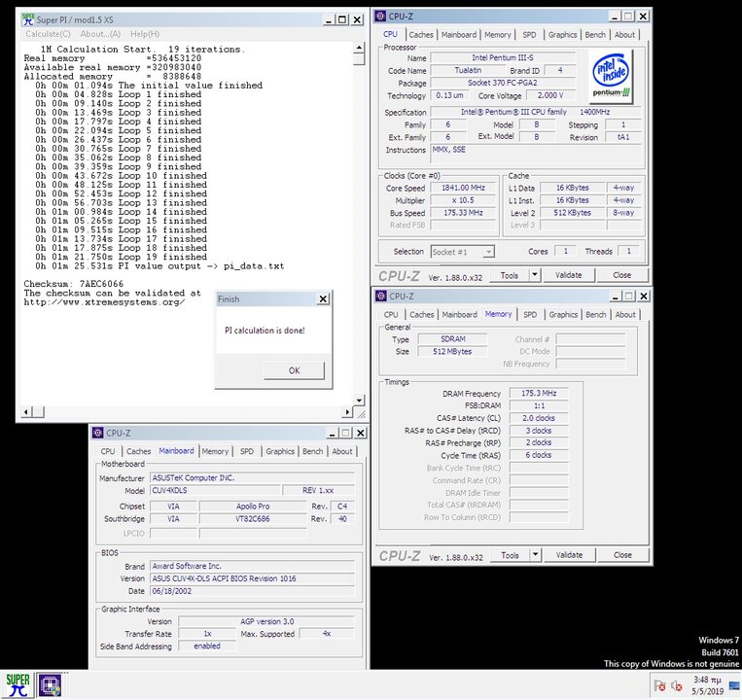Open Help menu in Super PI
Screen dimensions: 742x700
tap(145, 34)
